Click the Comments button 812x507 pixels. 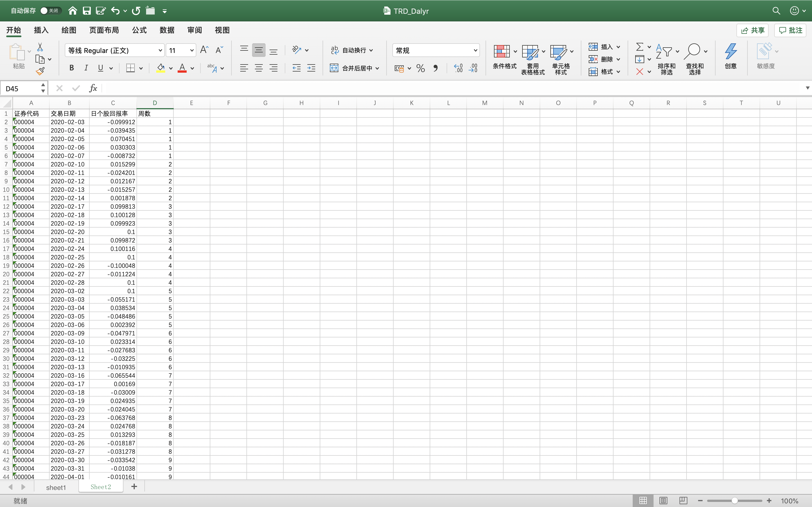[790, 30]
